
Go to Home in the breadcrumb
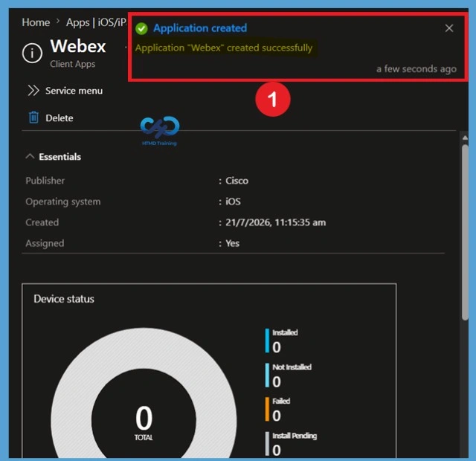pyautogui.click(x=36, y=22)
